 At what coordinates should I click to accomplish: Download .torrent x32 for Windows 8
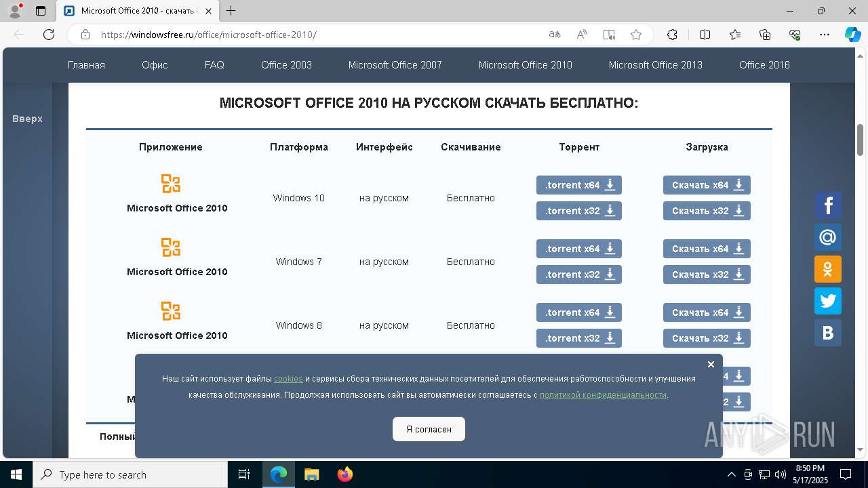579,338
